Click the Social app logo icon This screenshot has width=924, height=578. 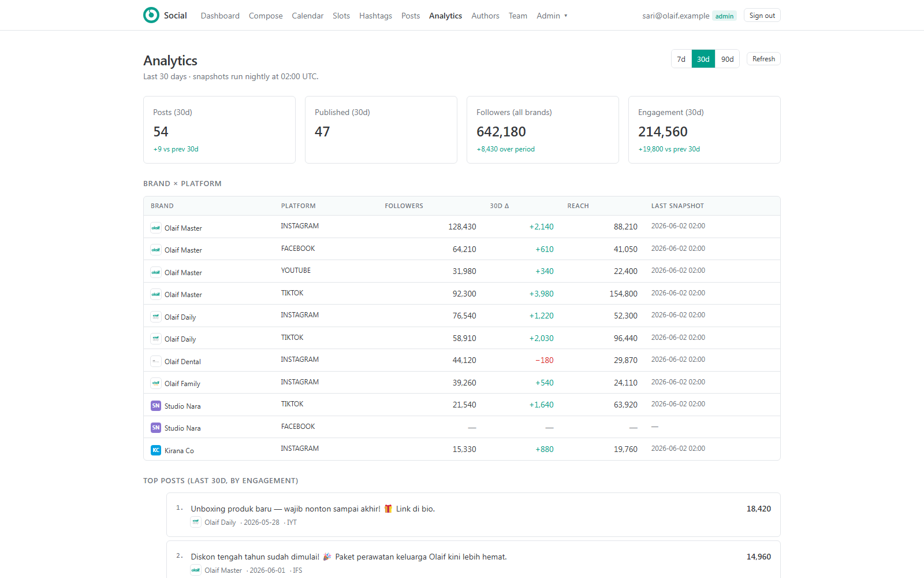[x=151, y=15]
